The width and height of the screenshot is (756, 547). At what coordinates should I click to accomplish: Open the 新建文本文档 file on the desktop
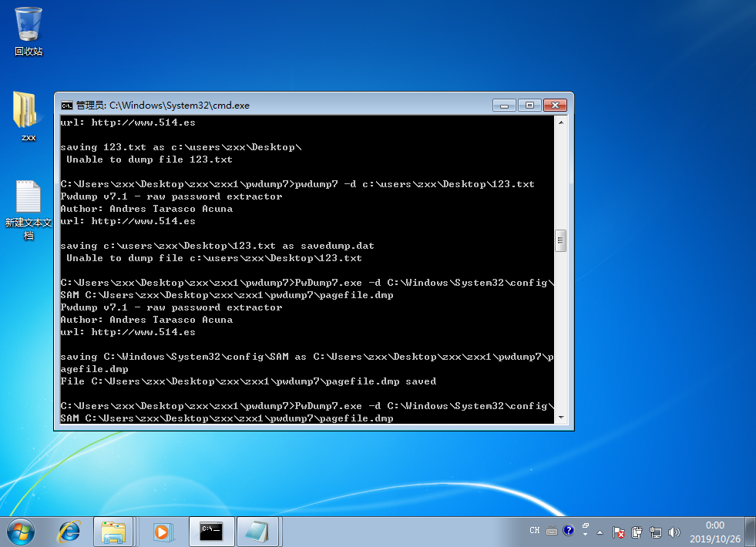28,196
